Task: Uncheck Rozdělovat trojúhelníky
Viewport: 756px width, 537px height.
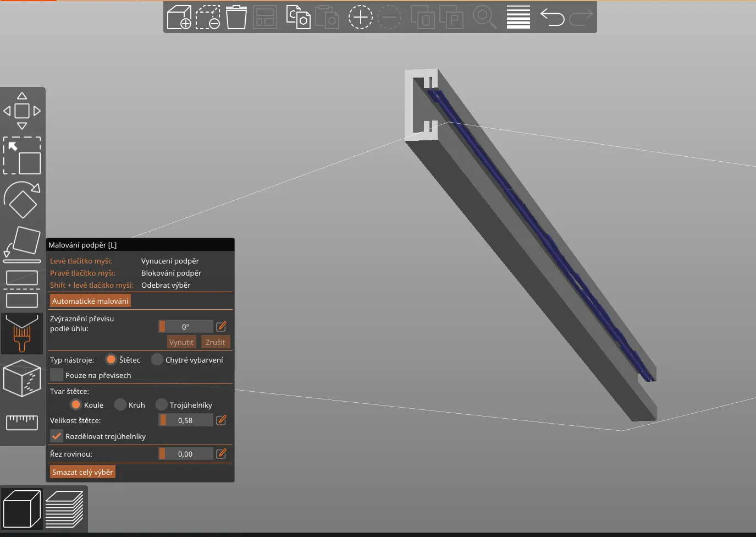Action: coord(57,436)
